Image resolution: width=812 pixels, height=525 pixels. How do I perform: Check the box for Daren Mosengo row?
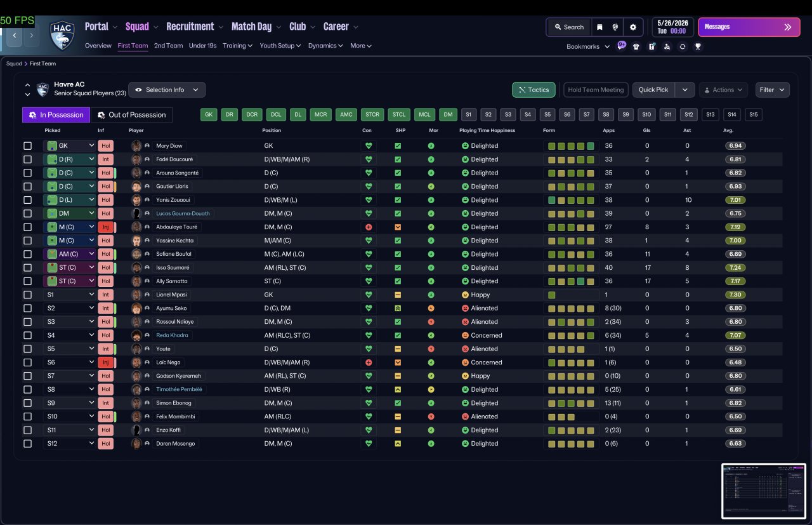pyautogui.click(x=27, y=444)
